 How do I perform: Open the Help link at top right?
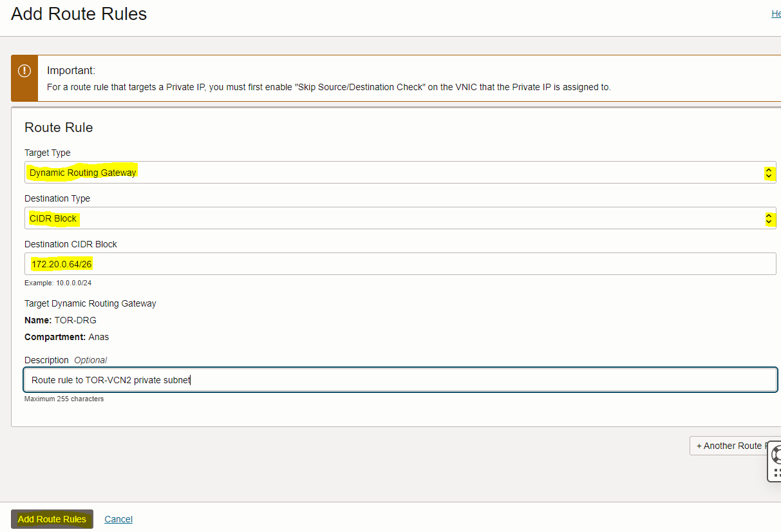[x=776, y=14]
